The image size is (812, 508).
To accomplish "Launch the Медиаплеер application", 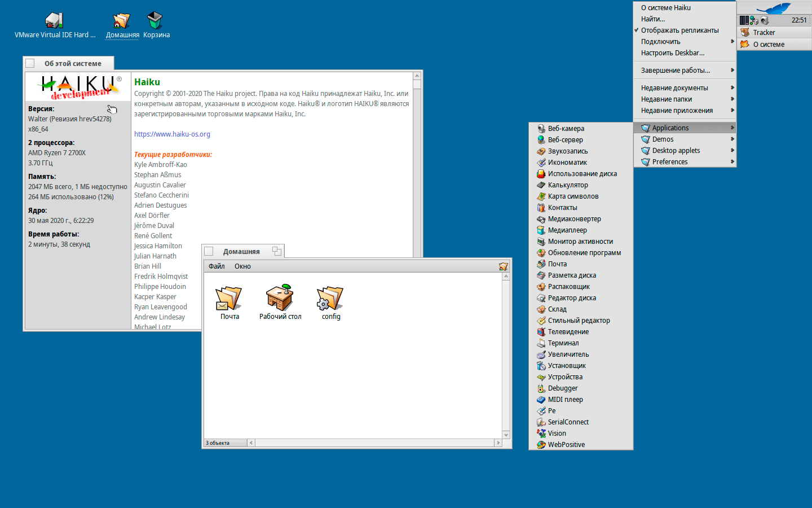I will [581, 230].
